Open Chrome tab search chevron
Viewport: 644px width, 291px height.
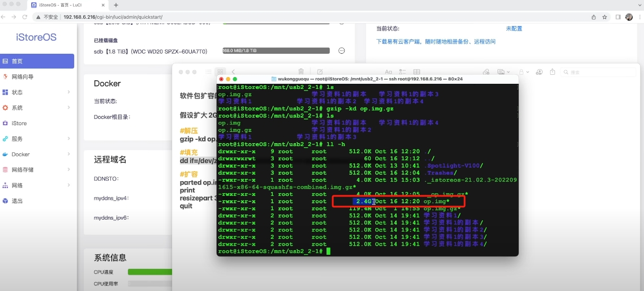pyautogui.click(x=638, y=5)
